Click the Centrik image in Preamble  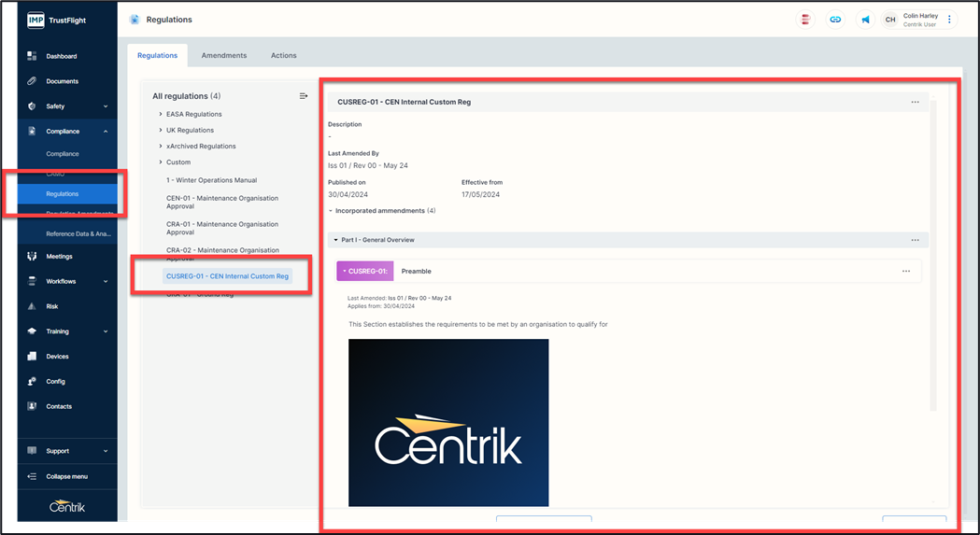click(x=448, y=423)
